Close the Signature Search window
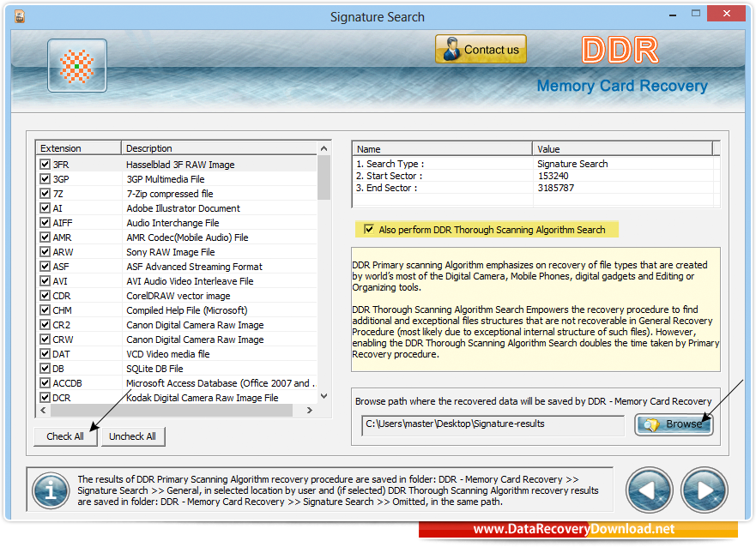 (726, 14)
